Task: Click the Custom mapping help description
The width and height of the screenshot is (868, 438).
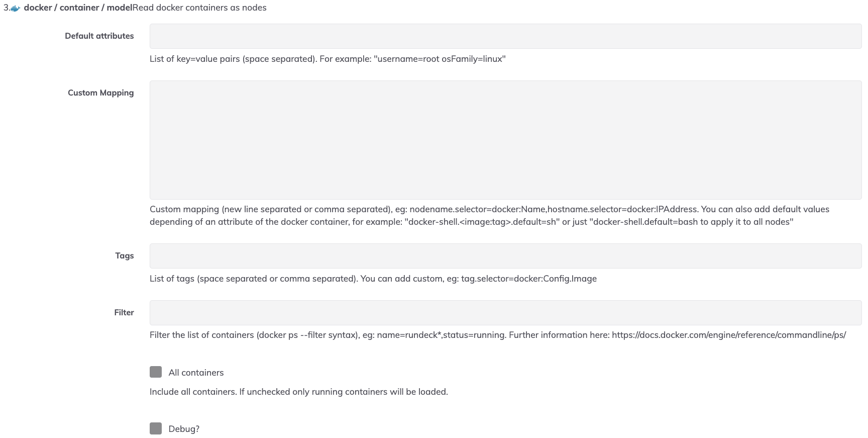Action: point(489,215)
